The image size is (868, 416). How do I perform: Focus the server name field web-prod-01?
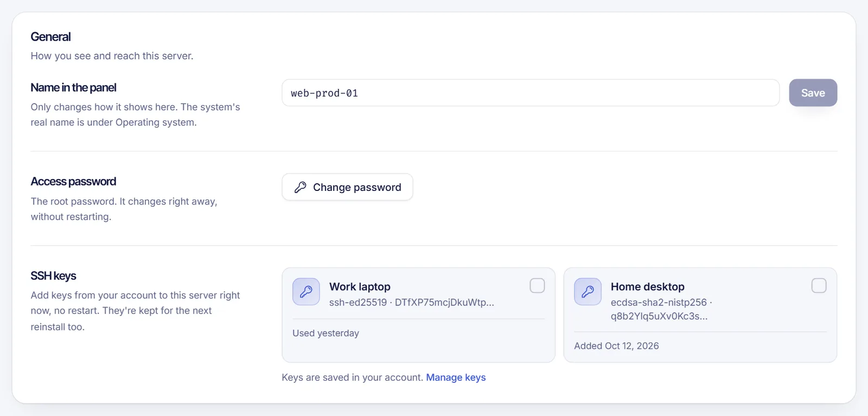[531, 93]
